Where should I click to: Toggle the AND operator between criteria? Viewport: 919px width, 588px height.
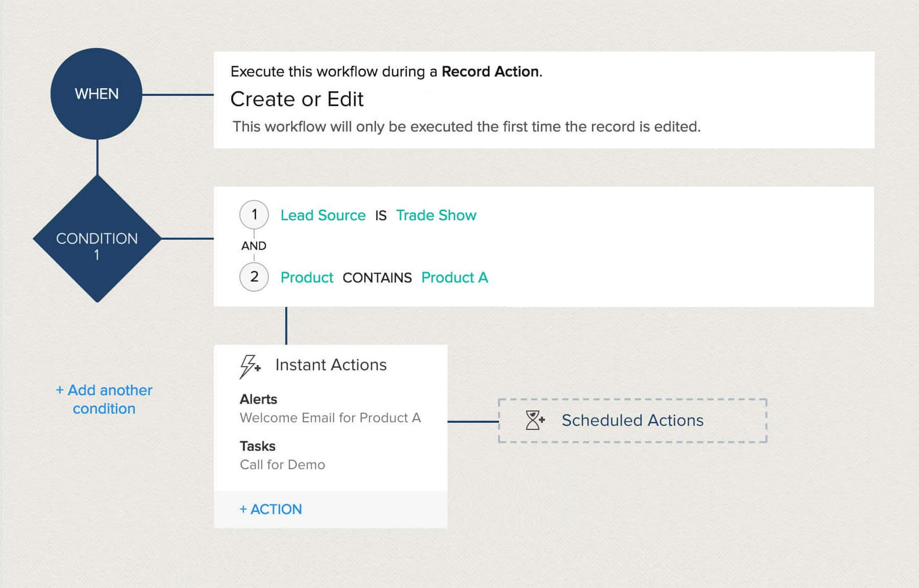tap(254, 246)
